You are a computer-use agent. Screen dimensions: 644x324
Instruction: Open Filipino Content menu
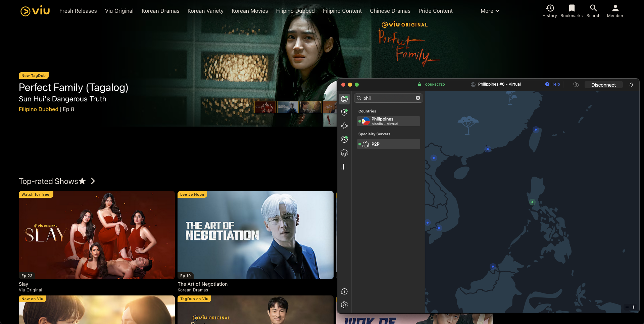click(x=342, y=11)
